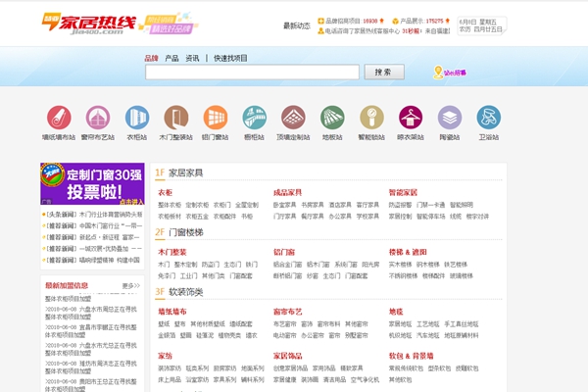The height and width of the screenshot is (392, 588).
Task: Open the 快速找项目 link
Action: [230, 58]
